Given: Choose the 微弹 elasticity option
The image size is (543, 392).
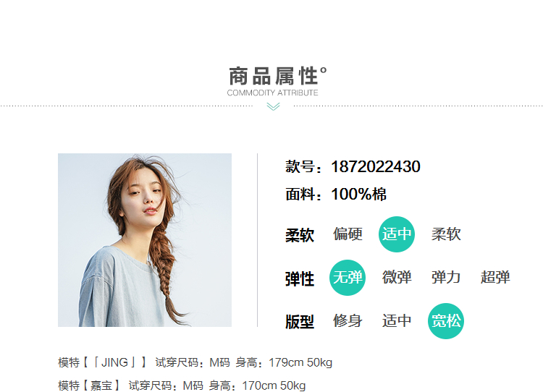Looking at the screenshot, I should tap(397, 278).
